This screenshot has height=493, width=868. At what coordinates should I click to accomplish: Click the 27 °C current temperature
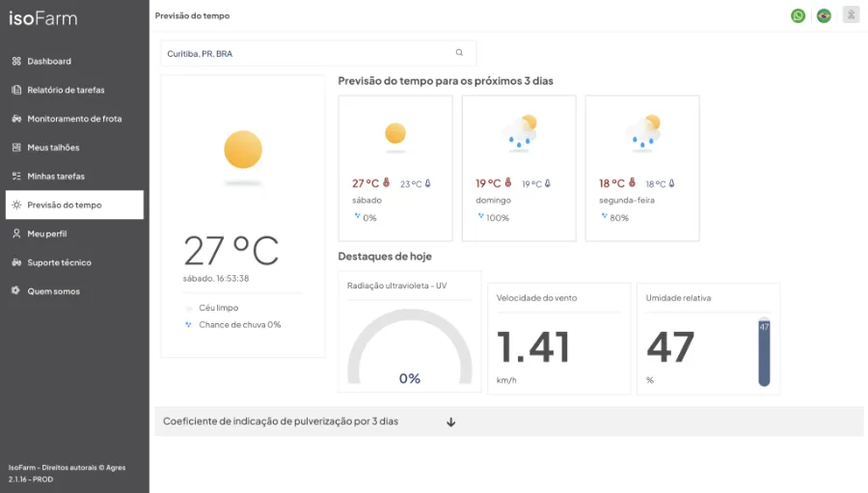(x=231, y=251)
